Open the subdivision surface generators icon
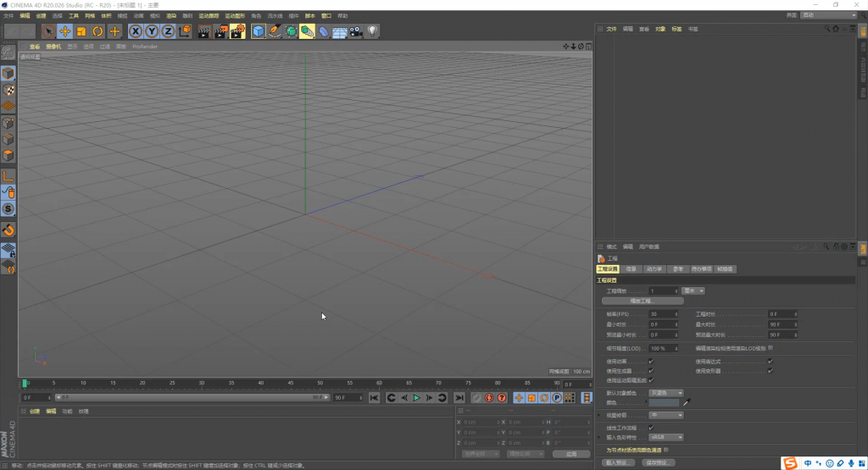 [x=291, y=31]
